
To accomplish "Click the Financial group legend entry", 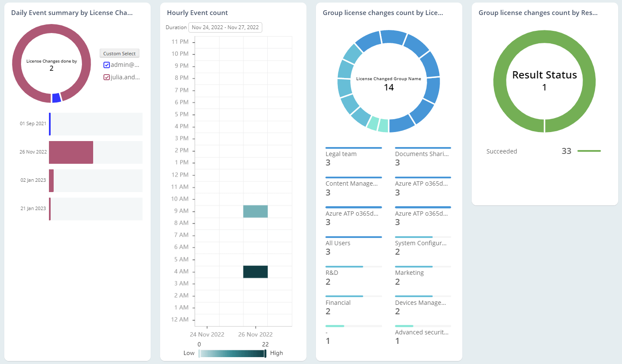I will click(x=338, y=303).
